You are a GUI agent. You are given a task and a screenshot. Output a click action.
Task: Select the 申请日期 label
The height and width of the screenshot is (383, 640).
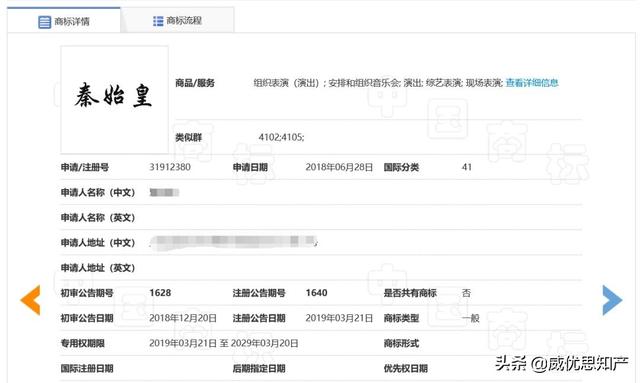[250, 167]
